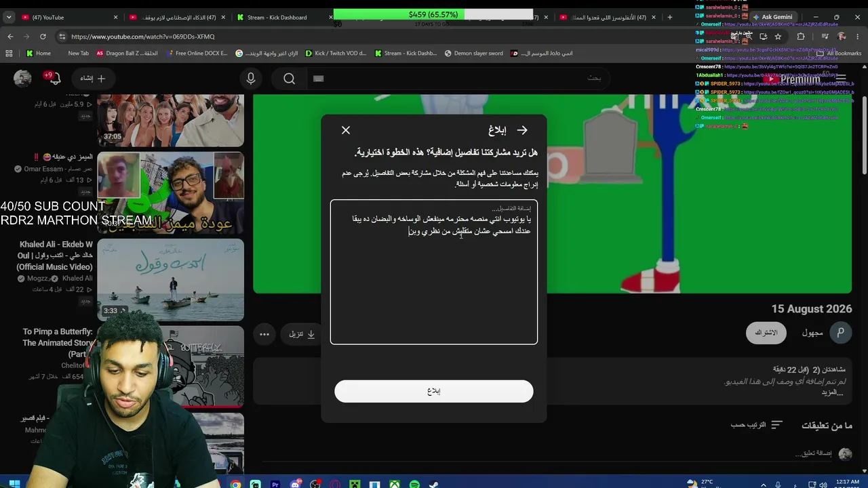Open Discord from the taskbar
868x488 pixels.
tap(295, 484)
